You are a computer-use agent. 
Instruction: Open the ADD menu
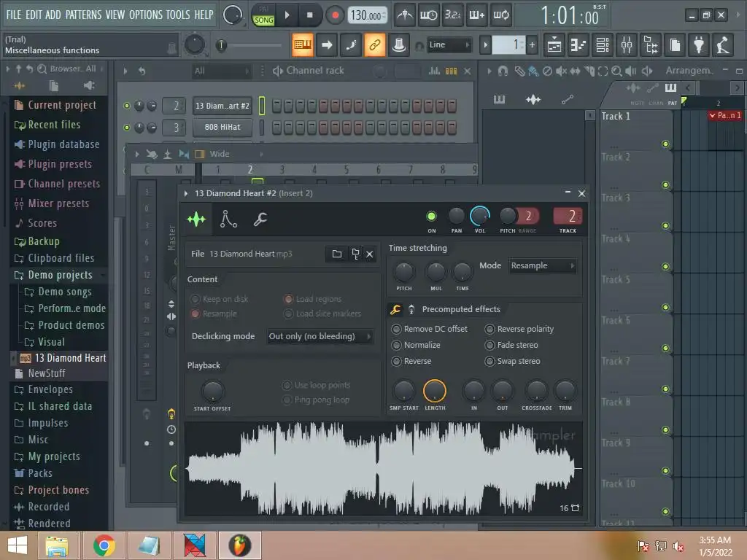tap(53, 15)
